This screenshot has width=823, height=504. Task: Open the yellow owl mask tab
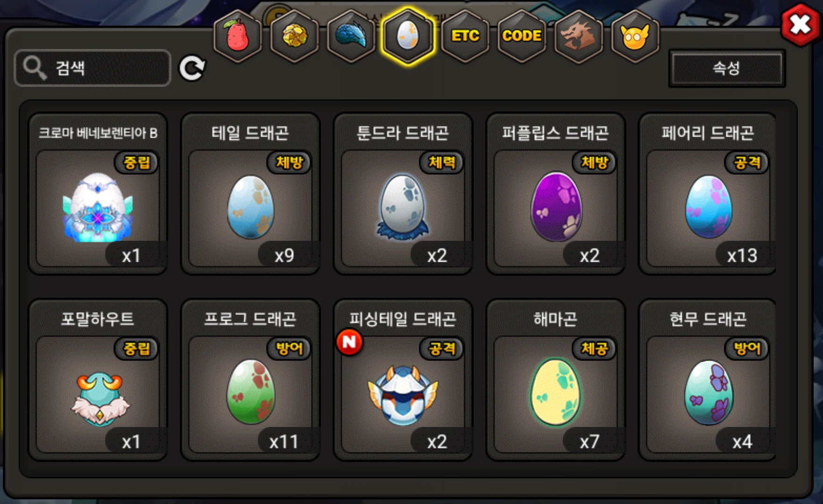click(635, 36)
